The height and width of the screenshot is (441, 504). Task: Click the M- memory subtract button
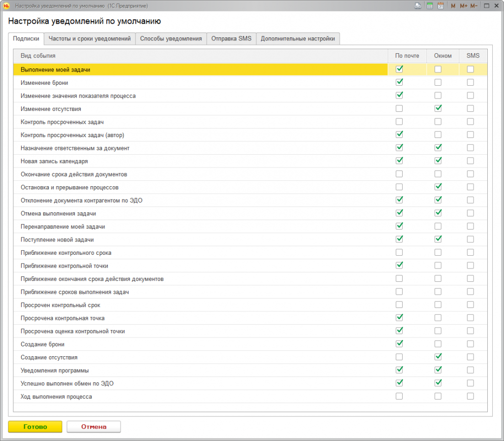(473, 6)
